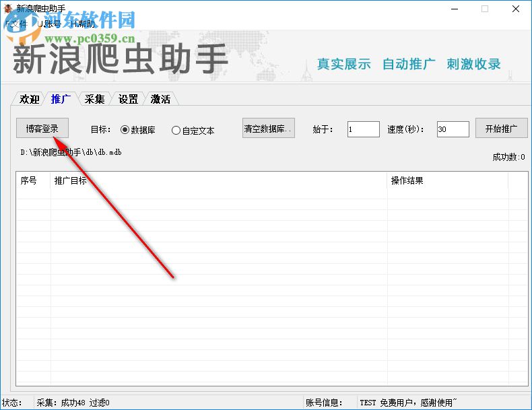The image size is (532, 410).
Task: Click status text TEST 免费用户,感谢使用
Action: [x=408, y=403]
